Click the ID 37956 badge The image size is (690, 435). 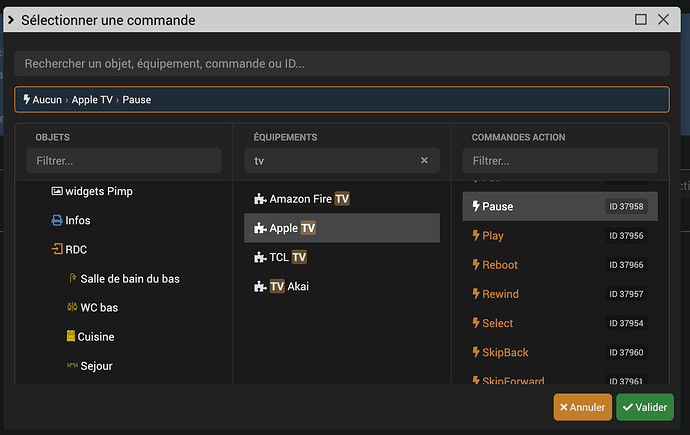coord(626,235)
